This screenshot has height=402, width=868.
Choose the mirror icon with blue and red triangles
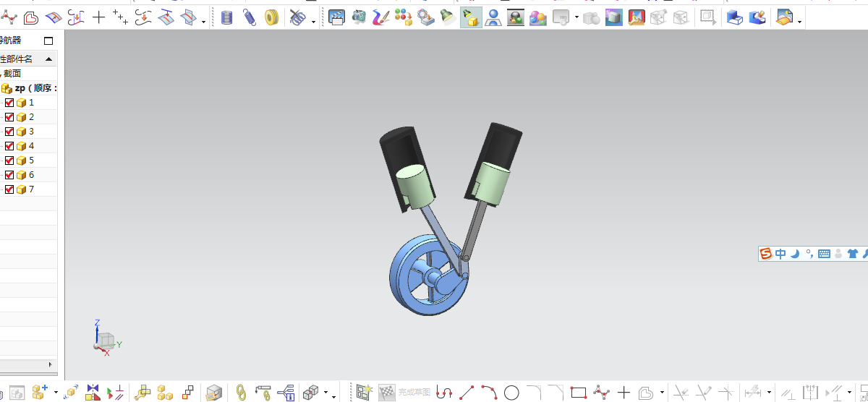point(93,393)
